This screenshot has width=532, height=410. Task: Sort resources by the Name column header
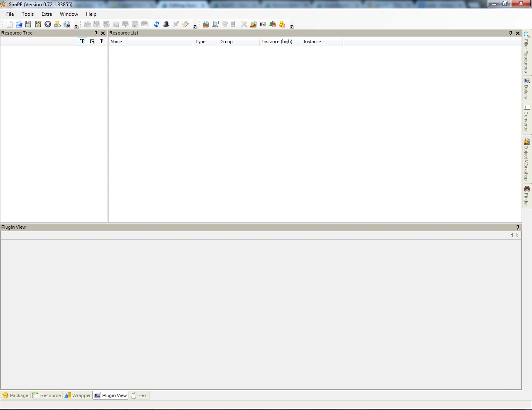150,42
